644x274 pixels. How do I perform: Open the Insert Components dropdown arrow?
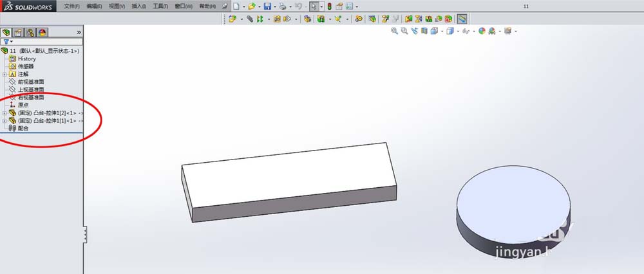coord(241,19)
